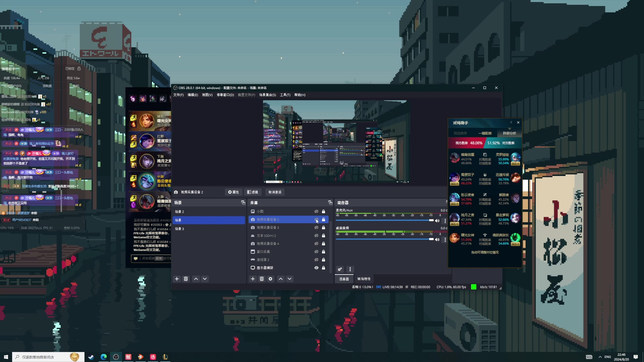
Task: Mute the 桌面音频 speaker icon
Action: tap(437, 239)
